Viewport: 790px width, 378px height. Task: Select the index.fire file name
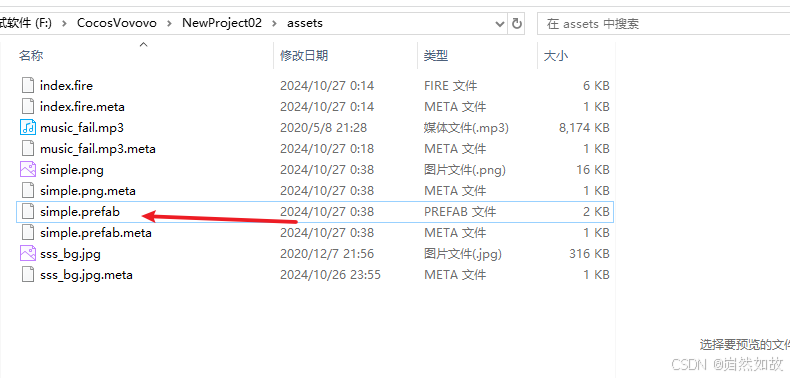pos(67,86)
